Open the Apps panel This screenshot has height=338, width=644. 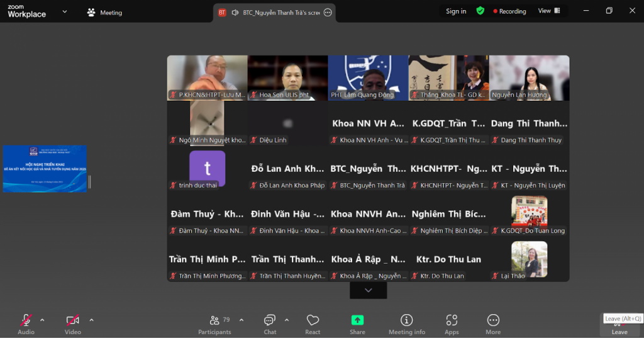pyautogui.click(x=452, y=324)
